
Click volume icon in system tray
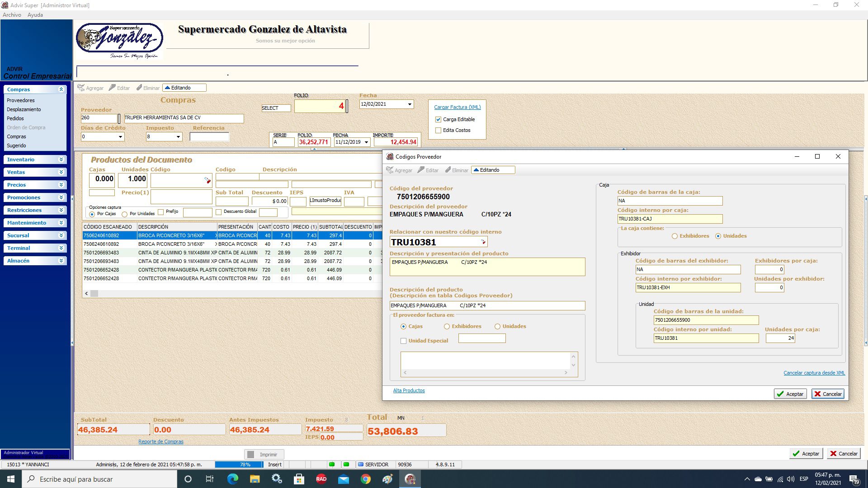(x=790, y=479)
